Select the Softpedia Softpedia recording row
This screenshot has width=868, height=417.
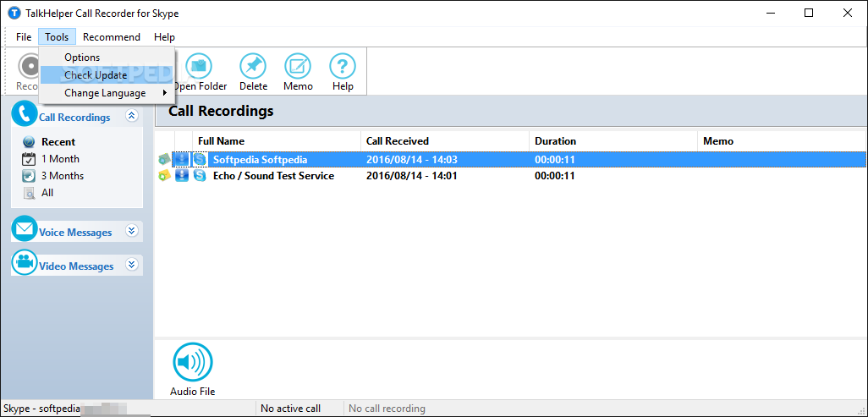pyautogui.click(x=510, y=160)
